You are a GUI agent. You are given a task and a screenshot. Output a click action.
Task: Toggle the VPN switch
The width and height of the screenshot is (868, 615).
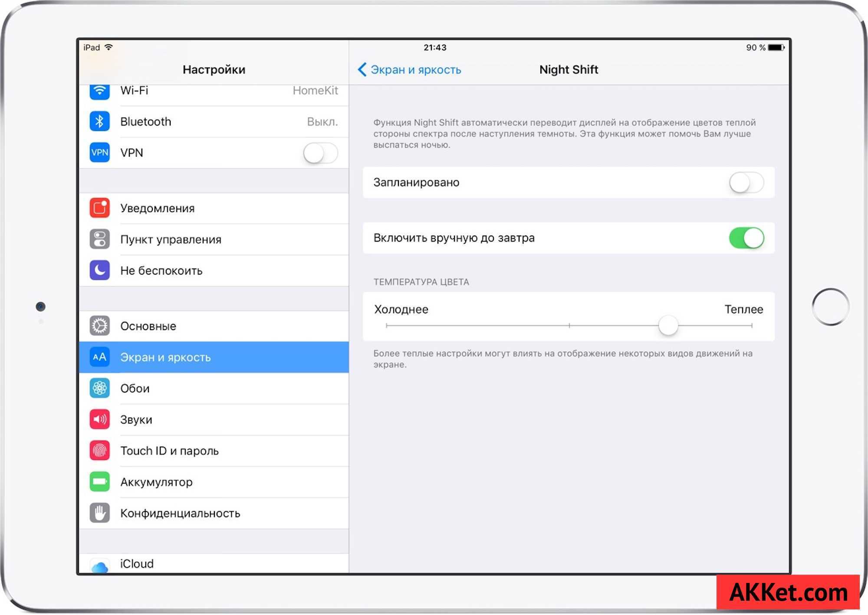(x=320, y=153)
